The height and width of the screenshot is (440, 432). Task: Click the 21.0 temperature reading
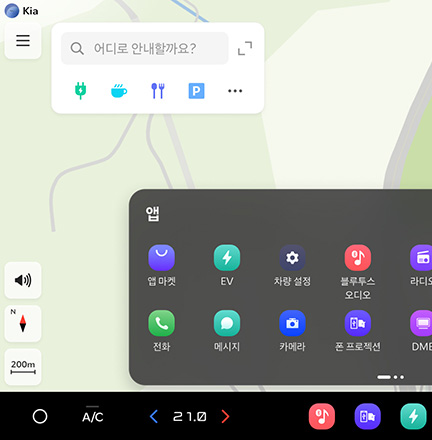[190, 416]
